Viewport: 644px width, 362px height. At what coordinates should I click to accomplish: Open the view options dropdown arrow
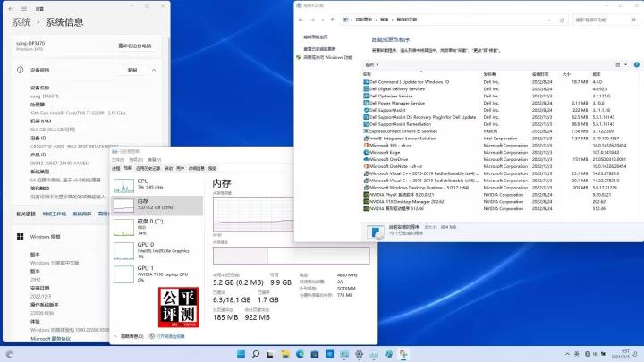tap(625, 65)
